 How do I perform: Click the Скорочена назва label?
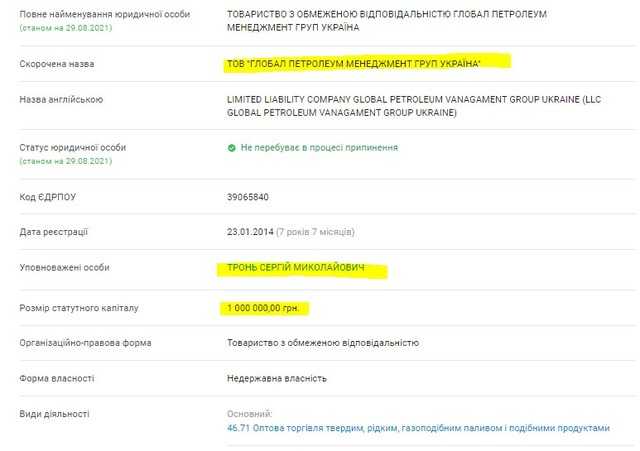[x=57, y=64]
